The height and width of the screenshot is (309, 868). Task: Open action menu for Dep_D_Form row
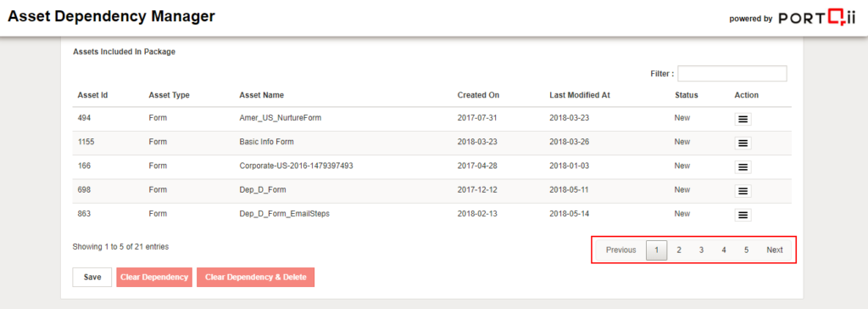coord(743,191)
